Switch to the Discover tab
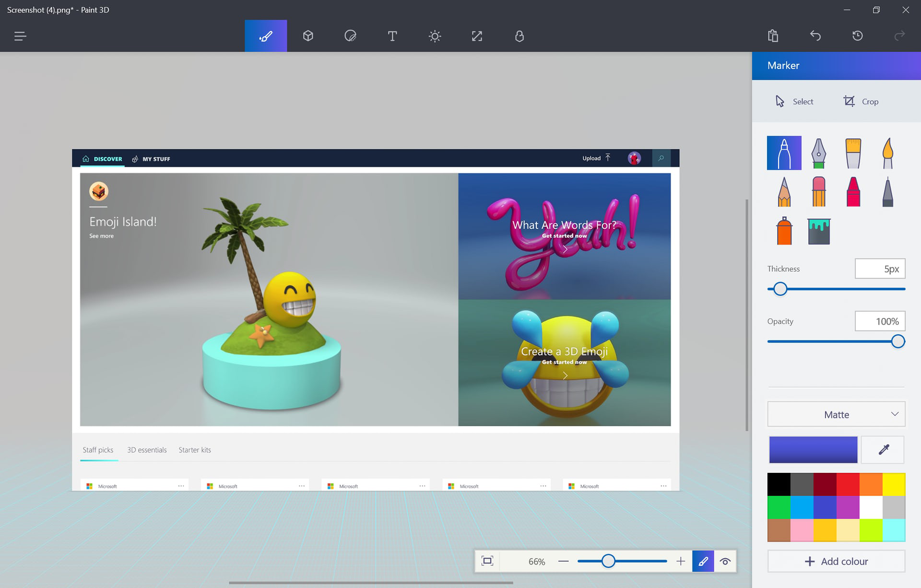Viewport: 921px width, 588px height. tap(107, 159)
